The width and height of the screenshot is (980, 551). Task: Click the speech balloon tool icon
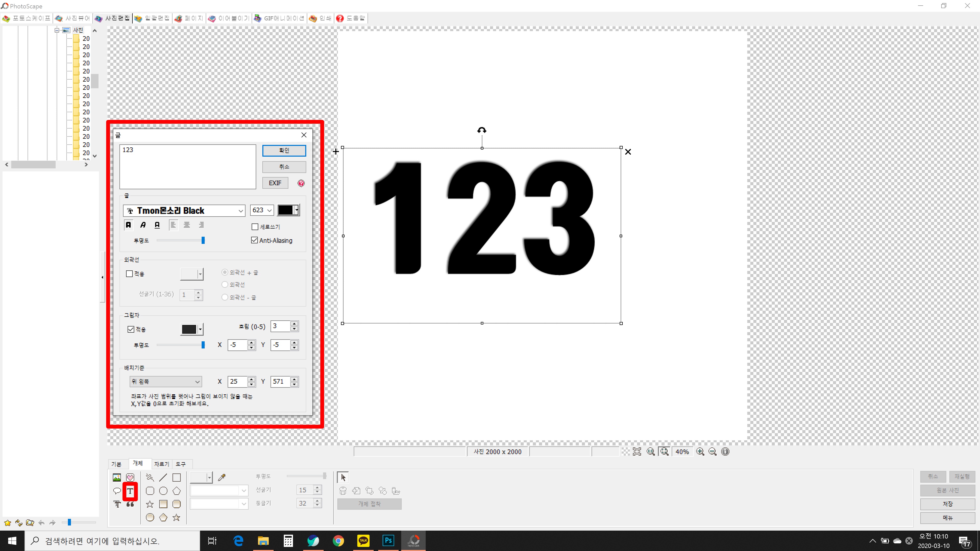click(117, 491)
